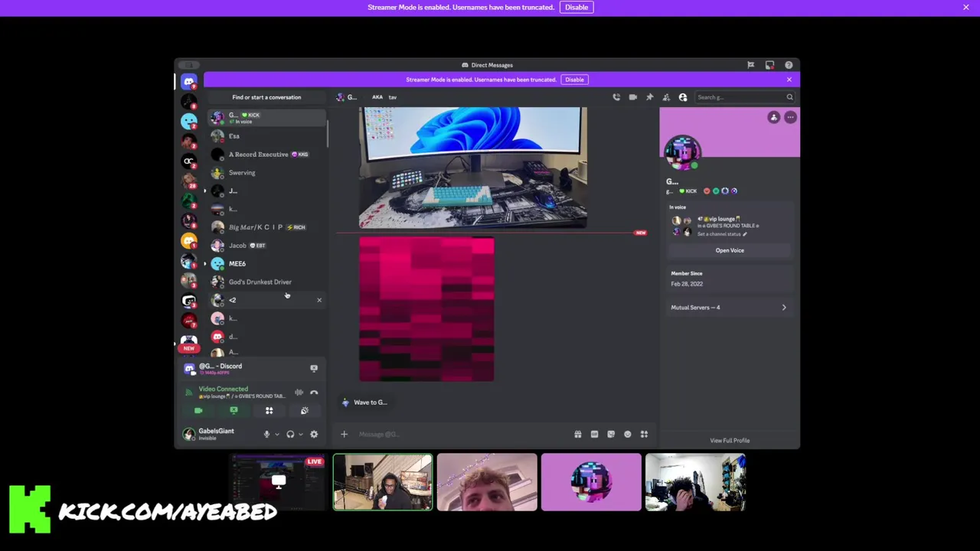Click Video Connected status text
The width and height of the screenshot is (980, 551).
pyautogui.click(x=223, y=389)
